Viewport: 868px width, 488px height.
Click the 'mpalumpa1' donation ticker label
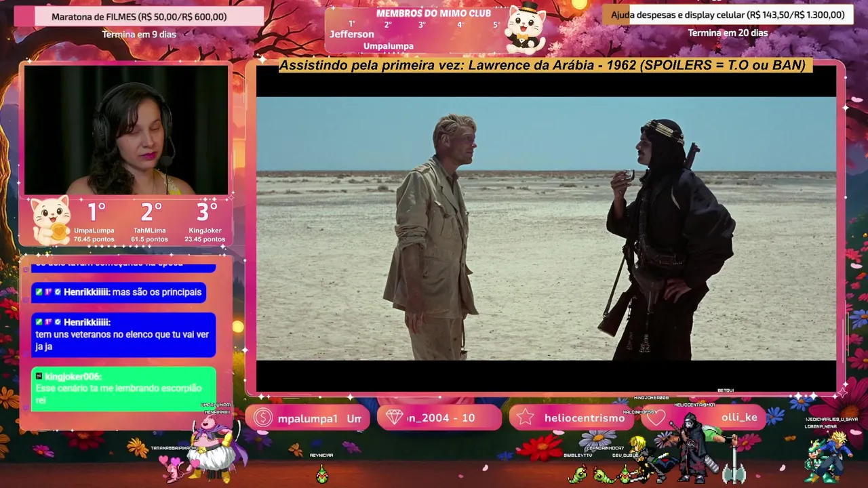point(307,419)
